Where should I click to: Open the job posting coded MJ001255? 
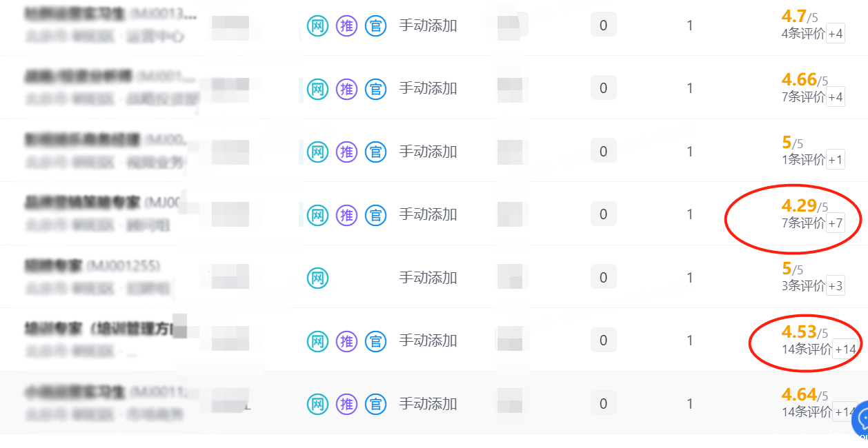tap(92, 265)
